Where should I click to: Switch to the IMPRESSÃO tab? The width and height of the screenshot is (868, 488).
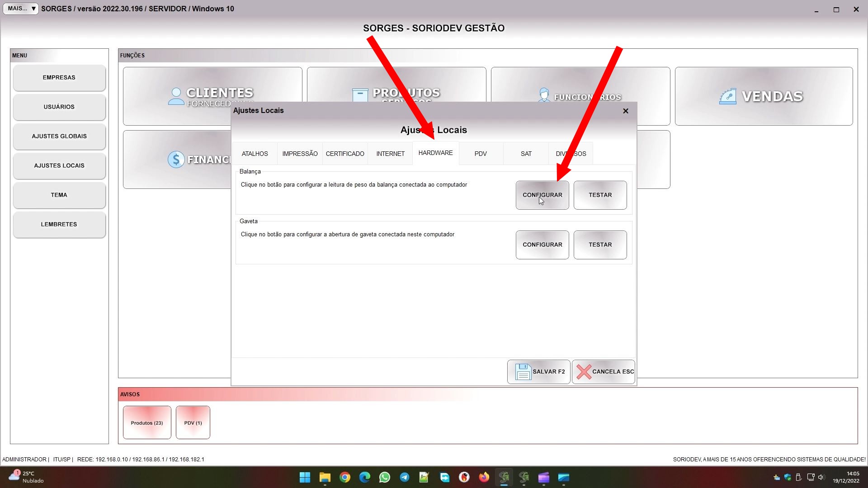pos(300,154)
